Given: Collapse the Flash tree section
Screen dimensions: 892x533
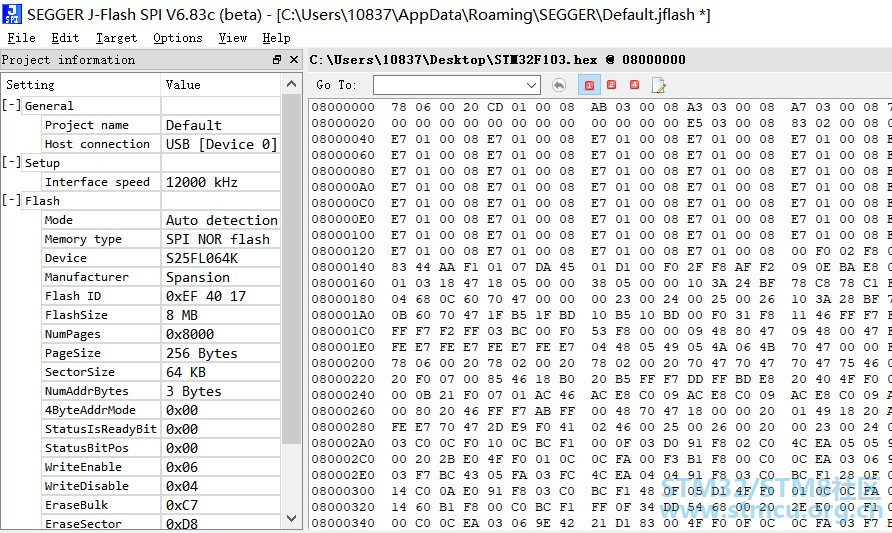Looking at the screenshot, I should [11, 200].
